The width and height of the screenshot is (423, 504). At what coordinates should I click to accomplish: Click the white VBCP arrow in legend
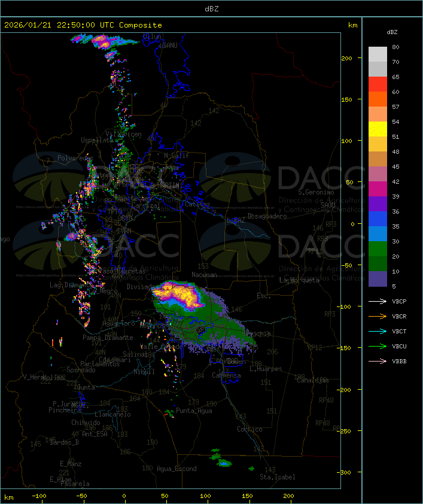tap(378, 301)
